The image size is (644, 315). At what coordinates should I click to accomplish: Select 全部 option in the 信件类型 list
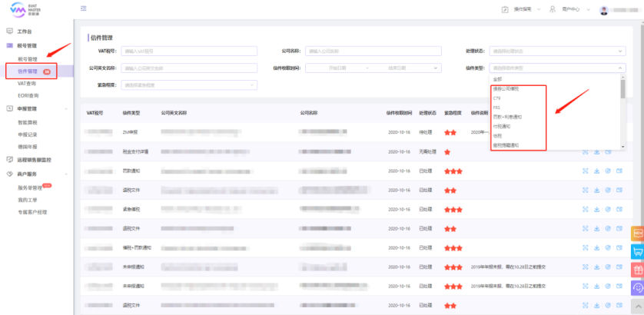coord(498,79)
